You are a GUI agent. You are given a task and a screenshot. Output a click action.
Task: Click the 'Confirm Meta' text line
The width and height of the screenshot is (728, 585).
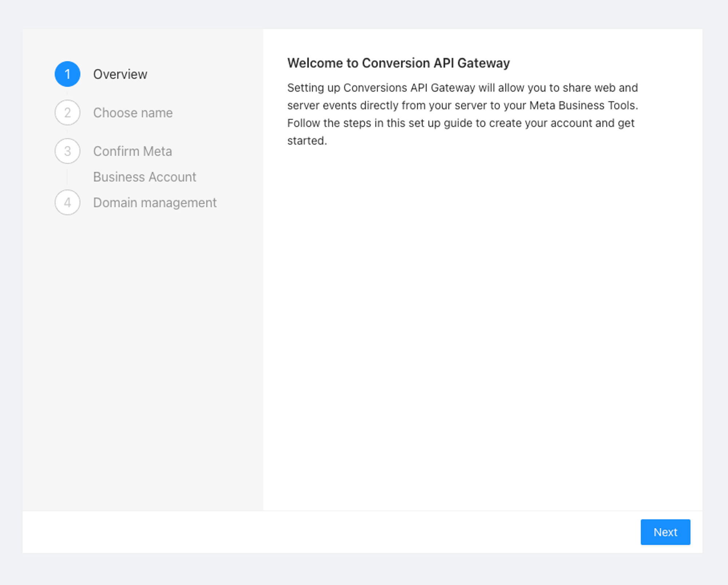pyautogui.click(x=132, y=151)
